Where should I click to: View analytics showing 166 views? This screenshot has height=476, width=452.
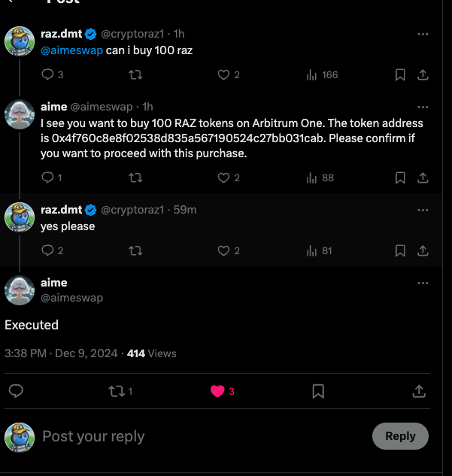pyautogui.click(x=322, y=74)
